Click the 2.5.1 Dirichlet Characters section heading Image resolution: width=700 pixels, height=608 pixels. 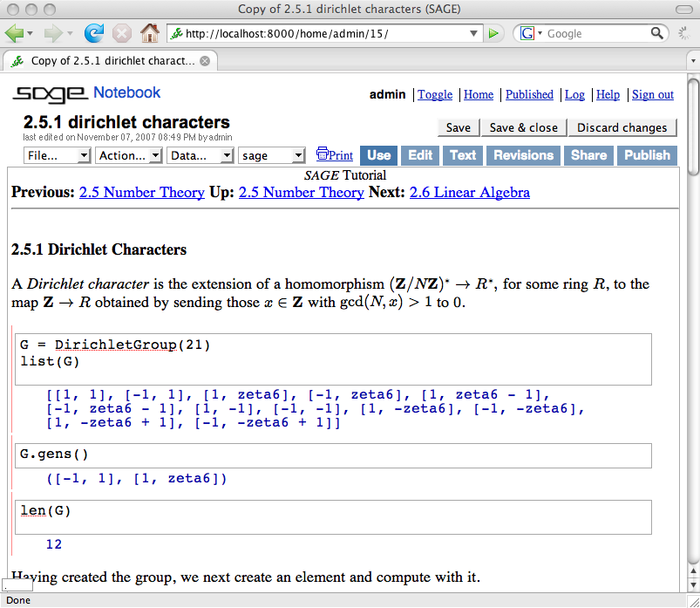click(99, 249)
